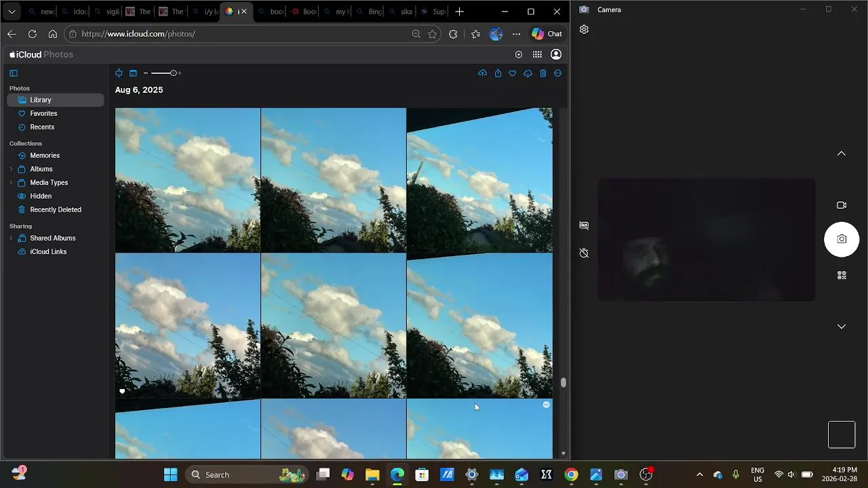Open a new browser tab

tap(460, 12)
